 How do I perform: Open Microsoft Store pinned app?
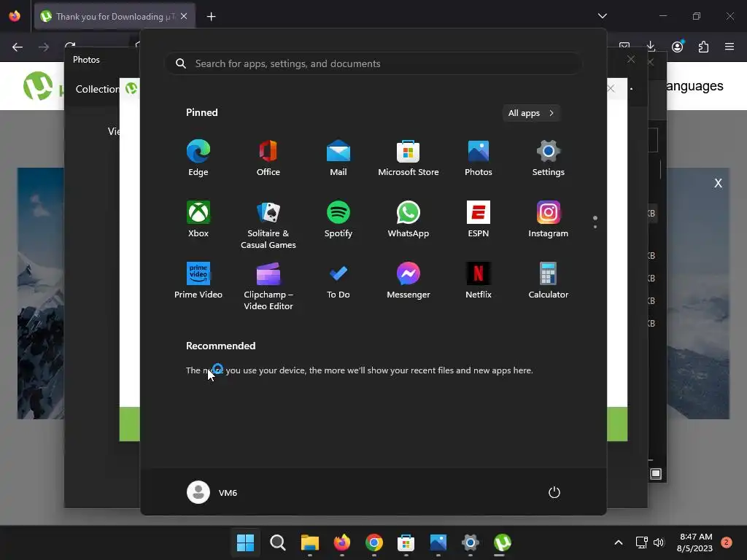coord(409,158)
